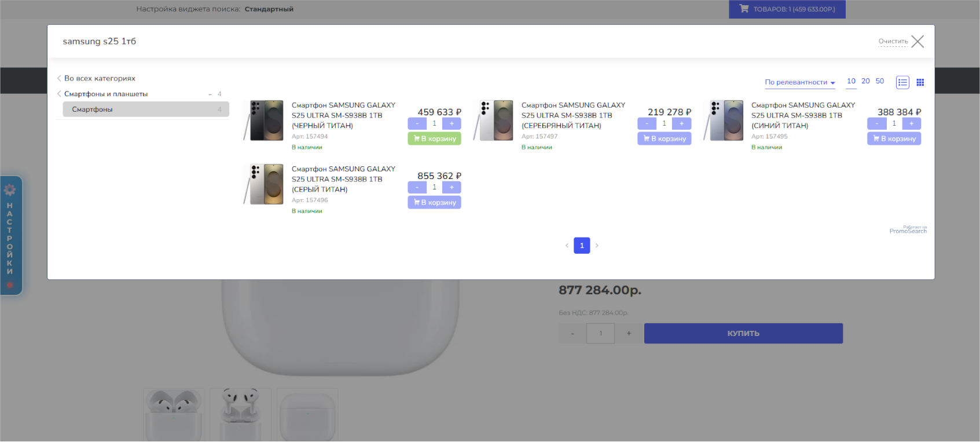The image size is (980, 442).
Task: Click the search field with samsung s25 query
Action: (x=405, y=41)
